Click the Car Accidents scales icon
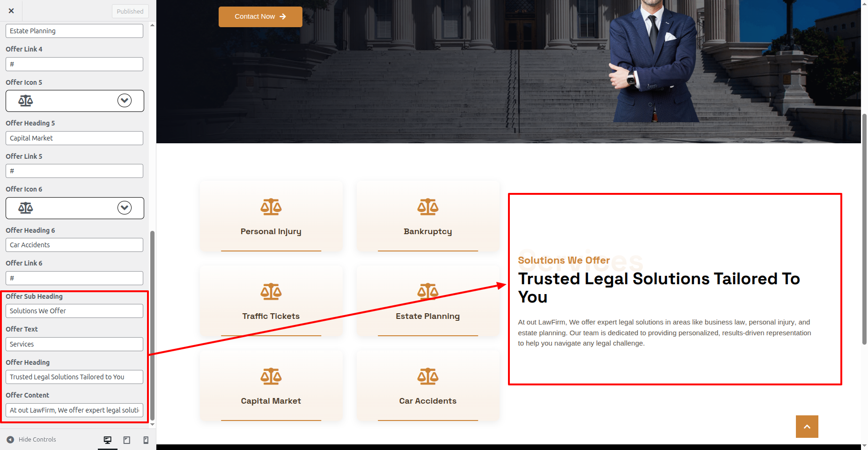 coord(428,376)
